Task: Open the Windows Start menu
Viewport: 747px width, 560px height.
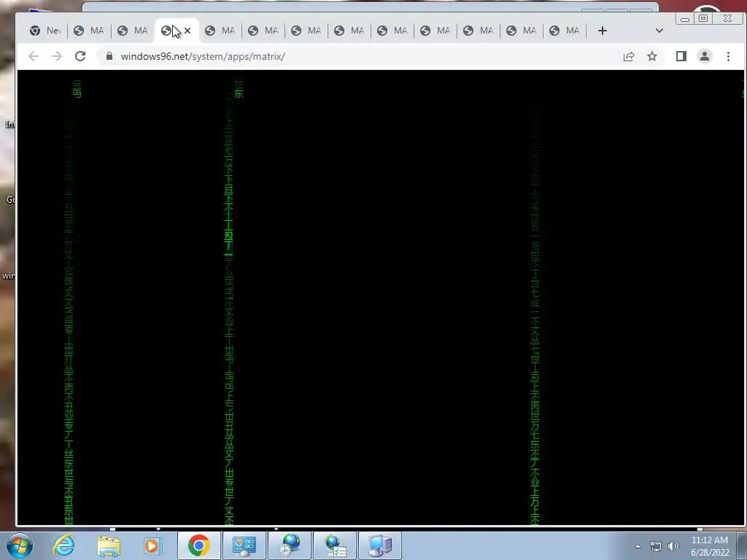Action: [20, 545]
